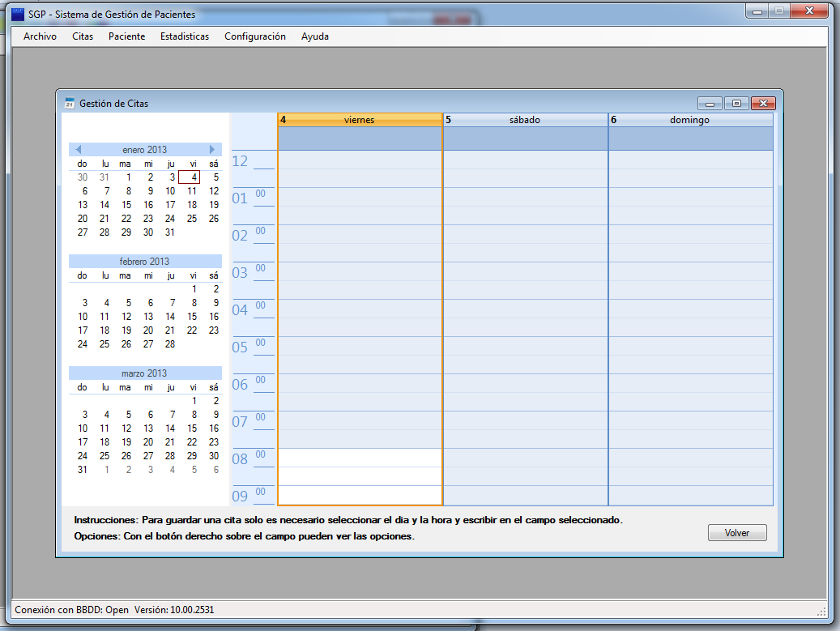
Task: Open the Ayuda menu
Action: (314, 36)
